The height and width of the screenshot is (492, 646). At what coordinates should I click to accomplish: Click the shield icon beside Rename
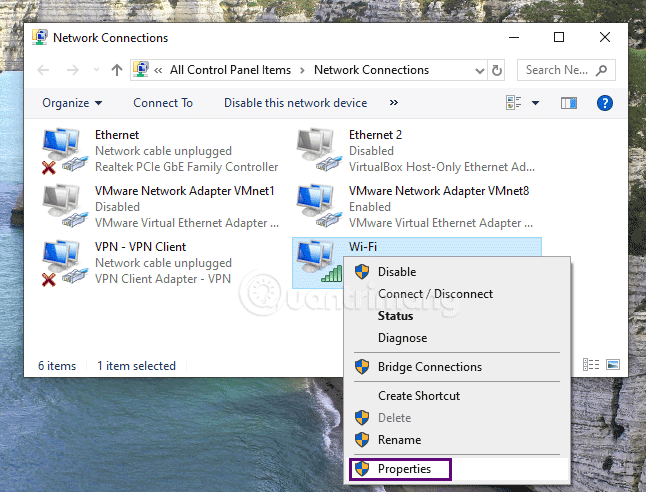pyautogui.click(x=362, y=439)
